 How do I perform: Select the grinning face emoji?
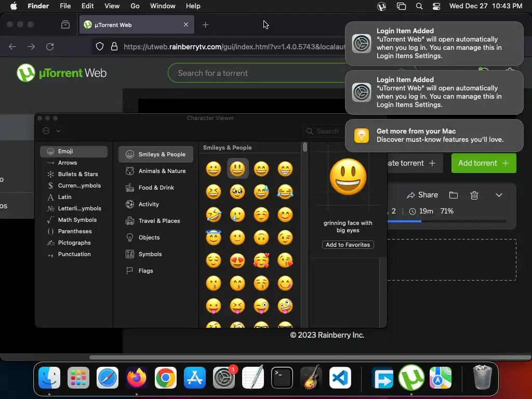tap(214, 169)
